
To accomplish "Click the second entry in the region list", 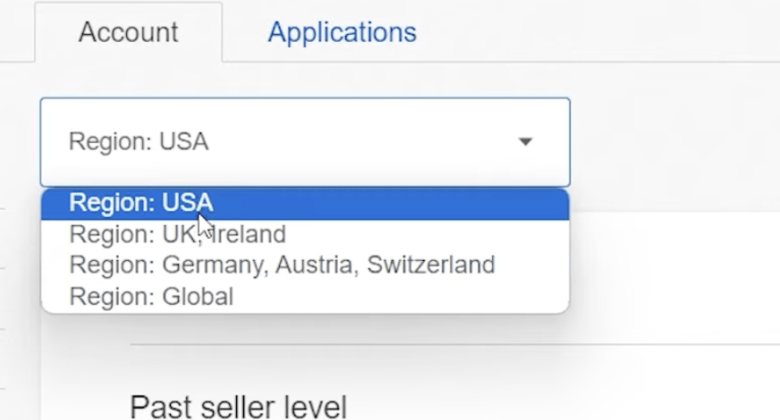I will pyautogui.click(x=177, y=234).
